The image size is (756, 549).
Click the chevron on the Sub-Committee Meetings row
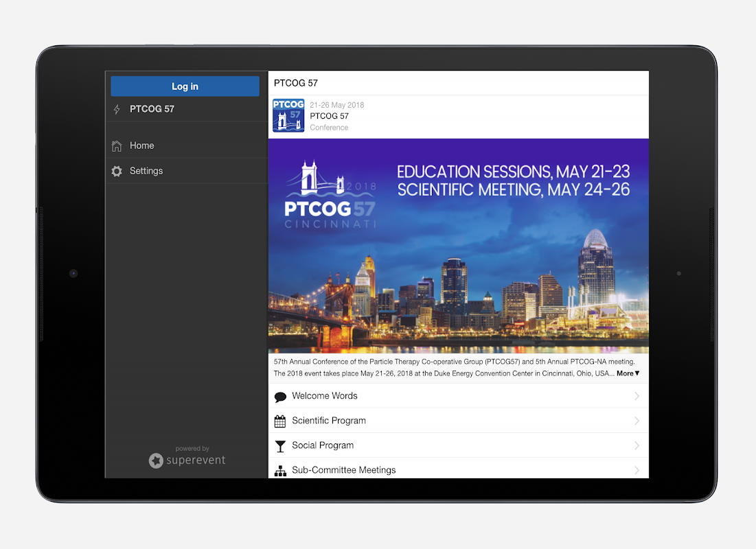637,470
